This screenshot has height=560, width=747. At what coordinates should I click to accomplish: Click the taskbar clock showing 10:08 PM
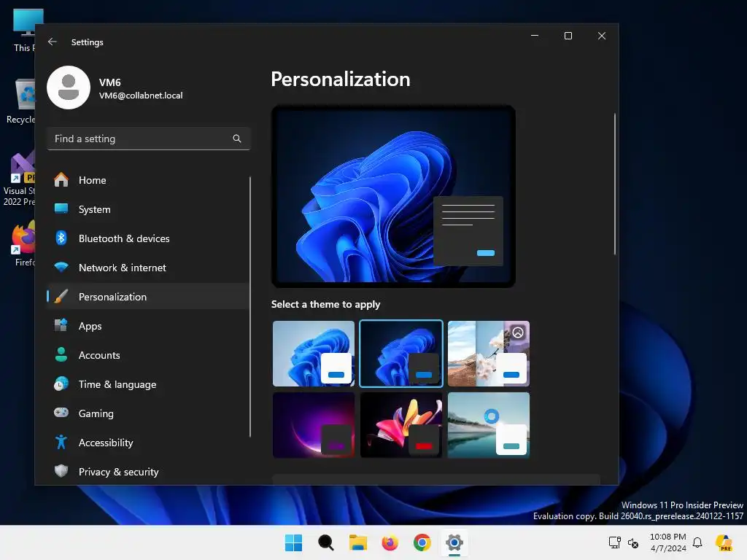click(x=668, y=542)
